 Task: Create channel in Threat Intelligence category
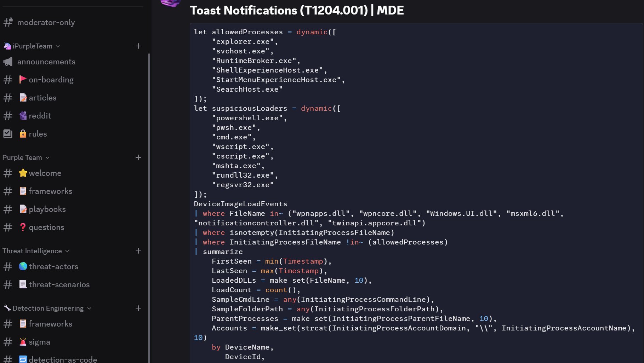138,251
